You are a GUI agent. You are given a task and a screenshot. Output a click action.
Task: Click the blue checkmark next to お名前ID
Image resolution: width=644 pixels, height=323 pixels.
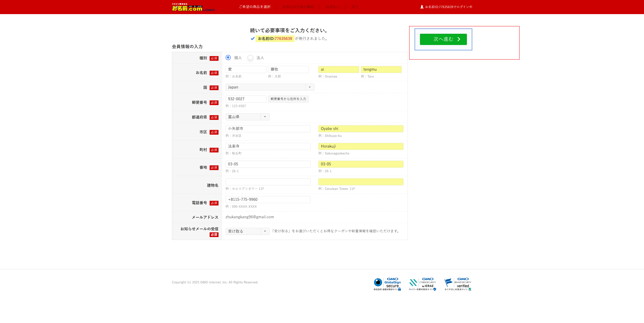[x=253, y=39]
